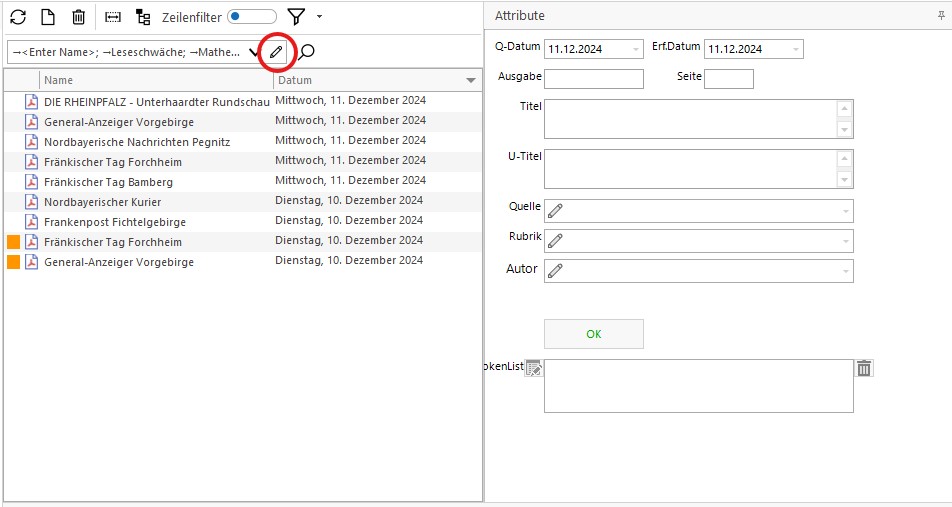Select the Nordbayerischer Kurier document row
The image size is (952, 507).
[108, 201]
